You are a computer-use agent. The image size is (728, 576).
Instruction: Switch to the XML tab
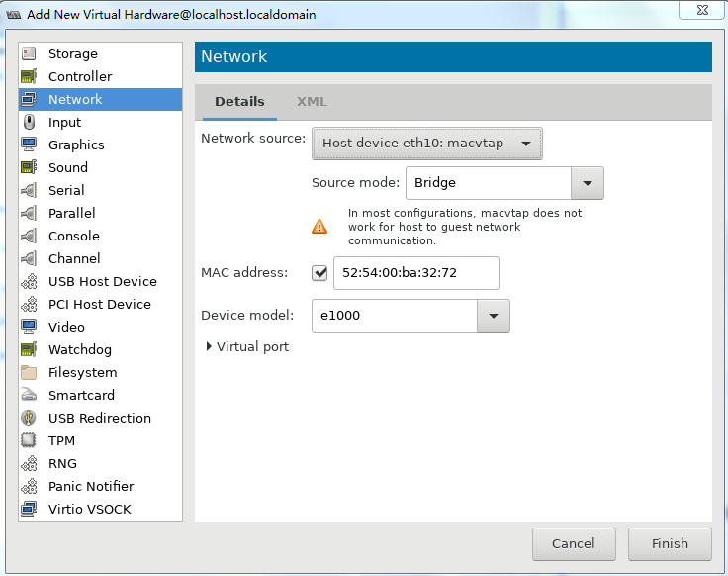pyautogui.click(x=312, y=101)
